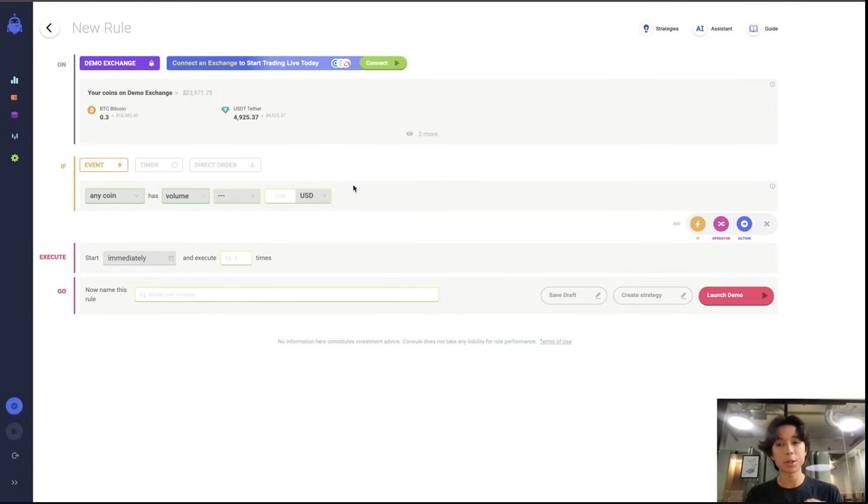Click the rule name input field
Screen dimensions: 868x504
[x=286, y=295]
